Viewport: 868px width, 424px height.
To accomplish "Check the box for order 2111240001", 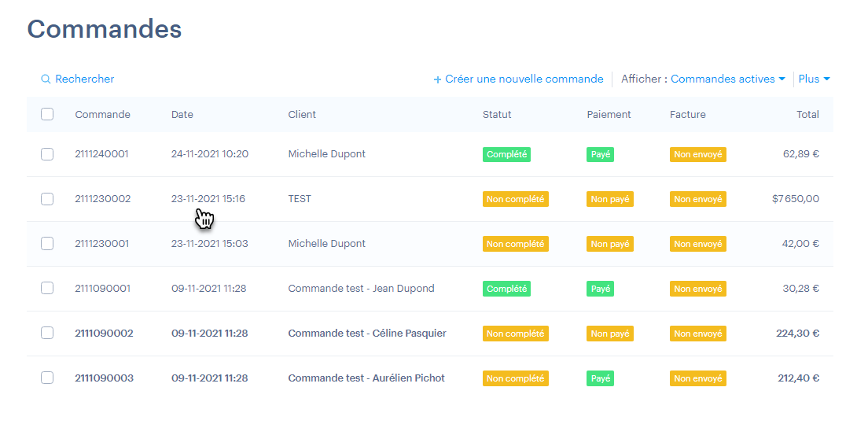I will pos(47,154).
